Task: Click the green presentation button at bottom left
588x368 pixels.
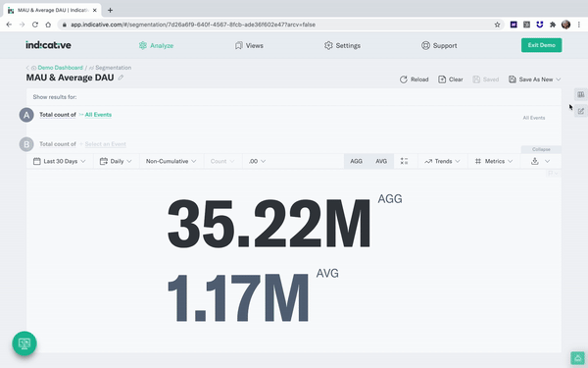Action: click(x=24, y=343)
